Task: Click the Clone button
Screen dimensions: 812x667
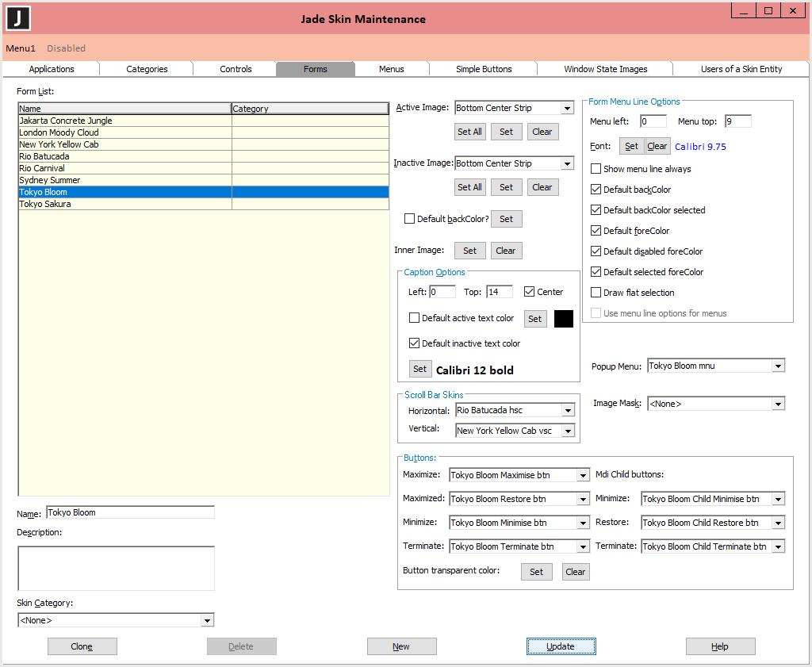Action: click(x=82, y=646)
